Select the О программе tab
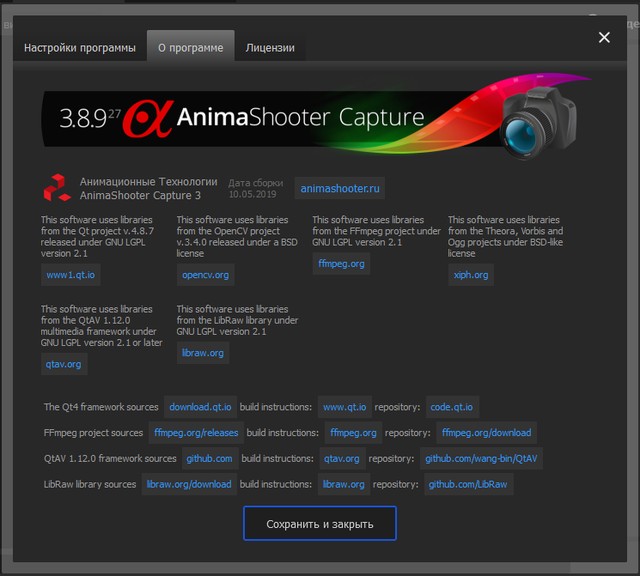The height and width of the screenshot is (576, 640). click(190, 47)
